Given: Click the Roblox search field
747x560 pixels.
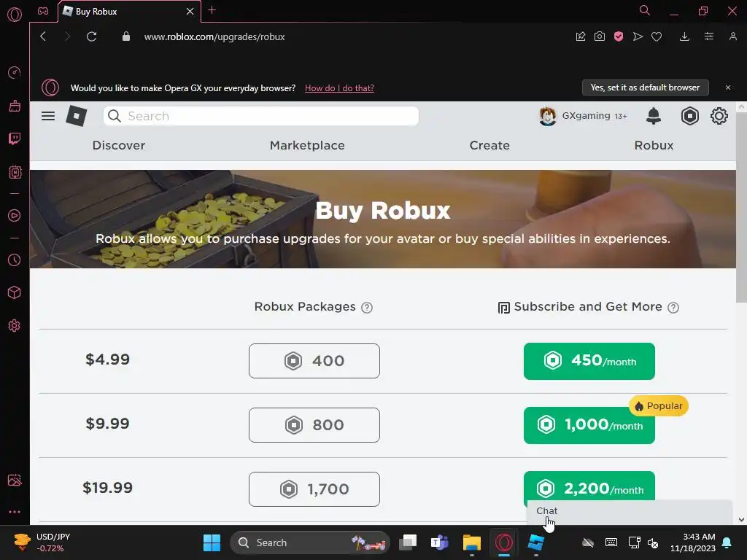Looking at the screenshot, I should pyautogui.click(x=261, y=116).
